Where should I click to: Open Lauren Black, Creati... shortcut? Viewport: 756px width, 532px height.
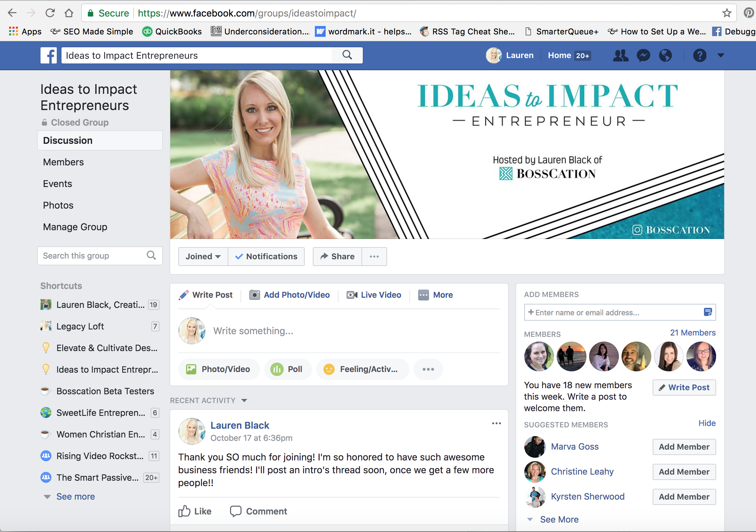click(100, 305)
